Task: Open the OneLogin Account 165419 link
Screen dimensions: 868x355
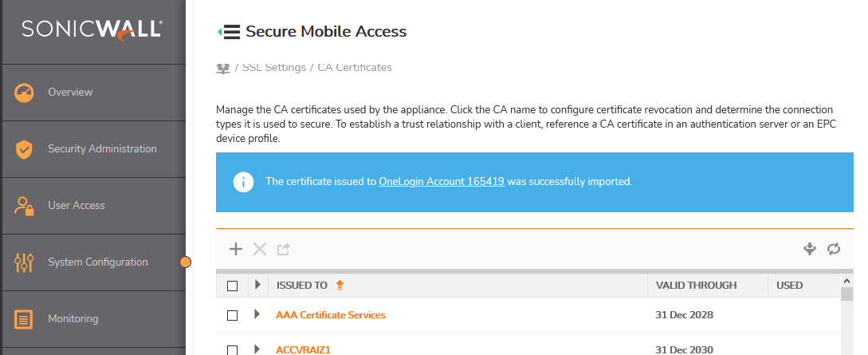Action: point(441,182)
